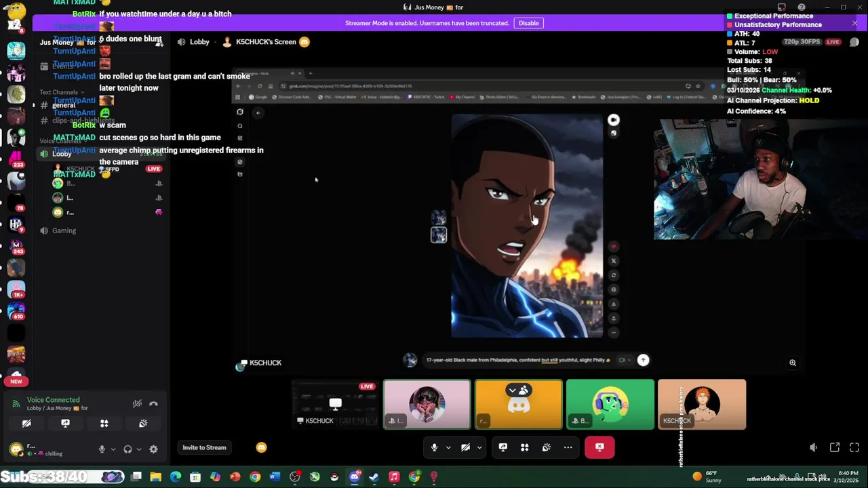The image size is (868, 488).
Task: Expand the members pill on the orange tile
Action: (519, 390)
